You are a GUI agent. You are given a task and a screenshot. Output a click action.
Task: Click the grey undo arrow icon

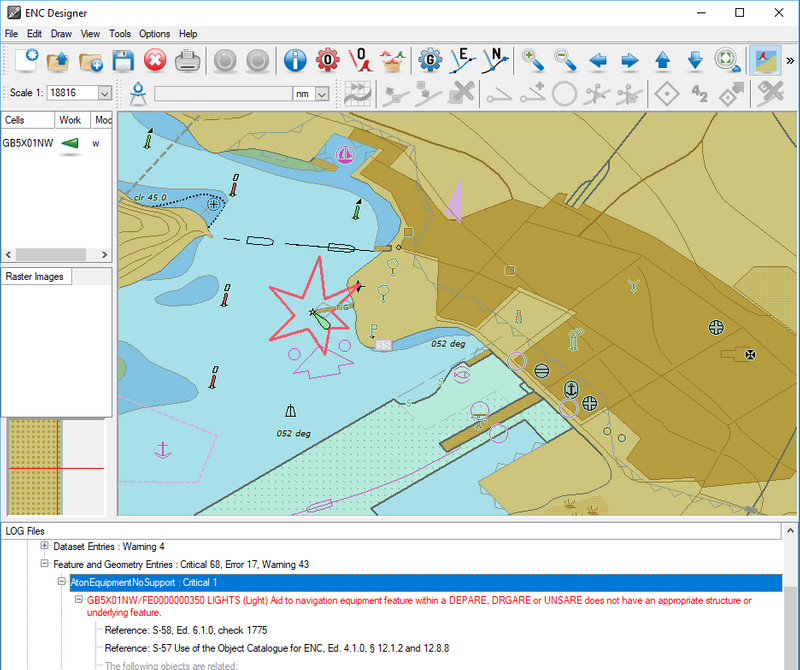point(225,61)
